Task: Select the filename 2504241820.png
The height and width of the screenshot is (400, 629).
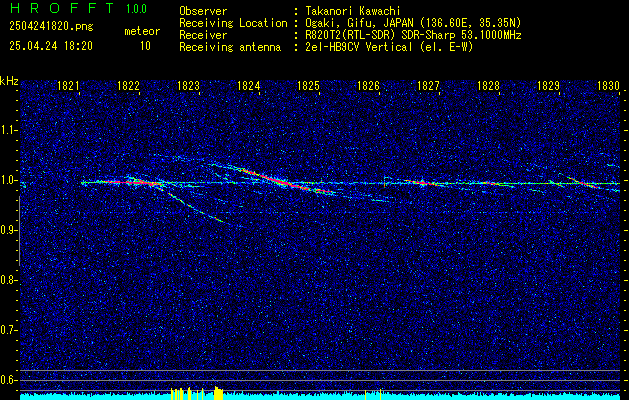Action: (51, 27)
